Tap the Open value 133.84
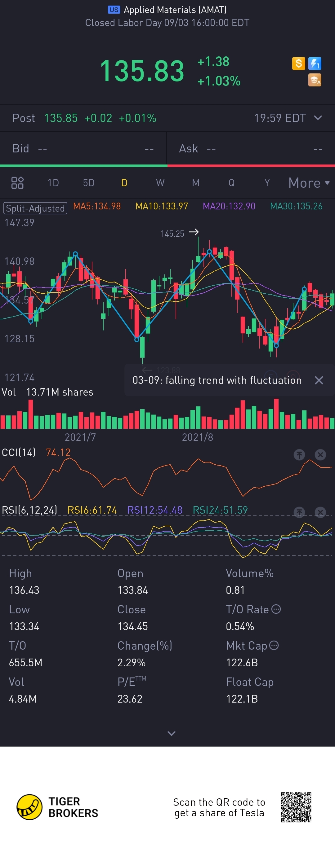The image size is (335, 868). pos(132,590)
